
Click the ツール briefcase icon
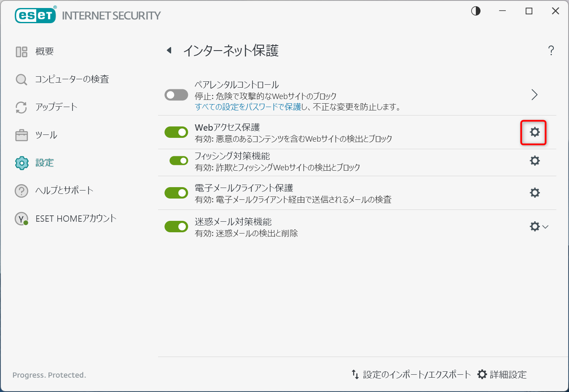coord(21,135)
